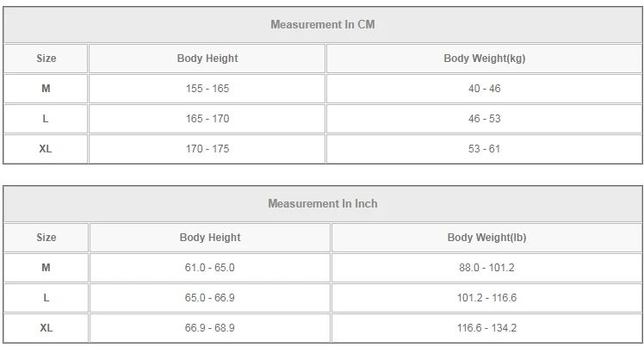This screenshot has width=644, height=347.
Task: Click the "65.0 - 66.9" height cell
Action: coord(210,298)
